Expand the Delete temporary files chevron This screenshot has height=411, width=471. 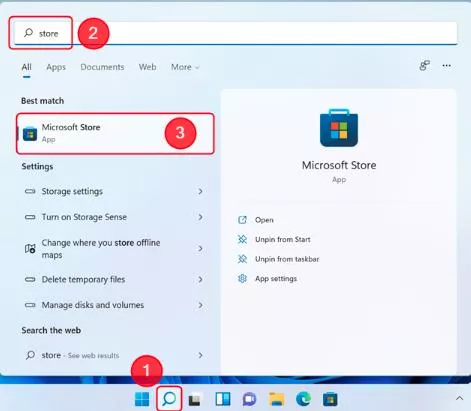click(x=200, y=279)
